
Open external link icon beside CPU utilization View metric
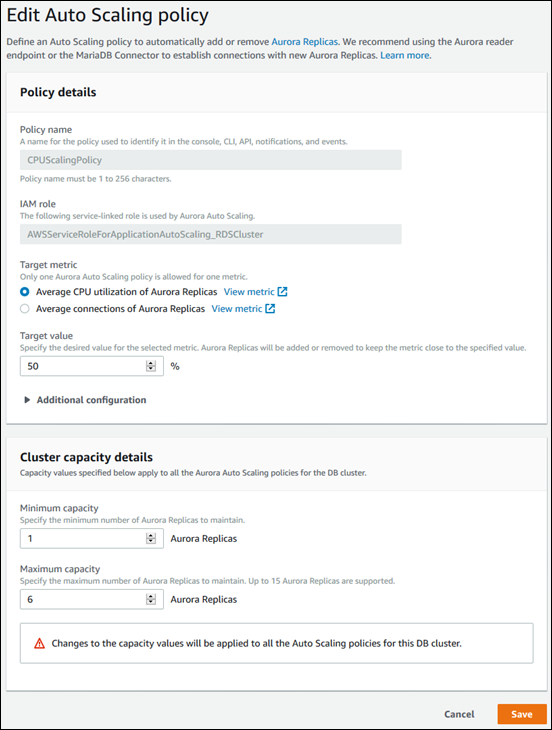coord(283,292)
